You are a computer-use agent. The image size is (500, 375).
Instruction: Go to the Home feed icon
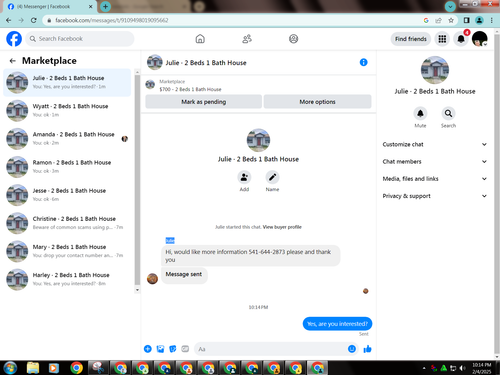tap(200, 39)
